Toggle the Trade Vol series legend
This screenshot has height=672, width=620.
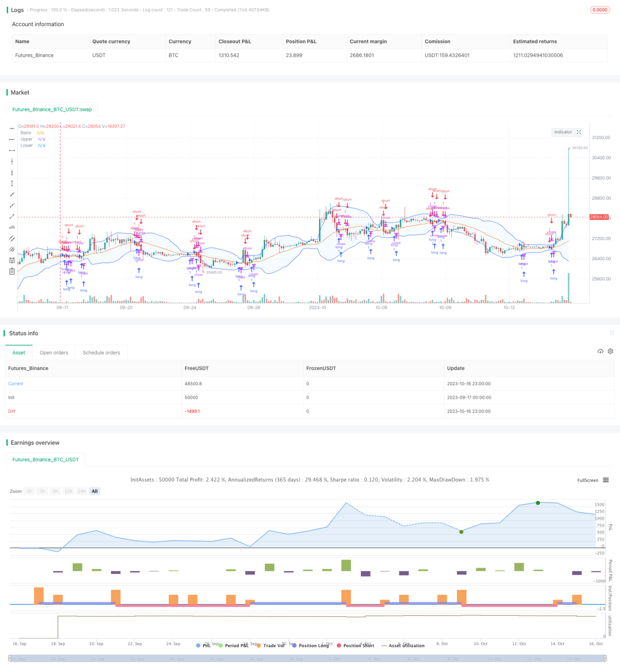270,645
